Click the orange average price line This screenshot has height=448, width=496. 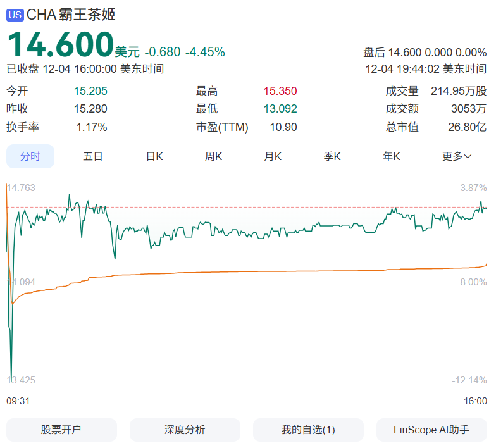point(253,272)
